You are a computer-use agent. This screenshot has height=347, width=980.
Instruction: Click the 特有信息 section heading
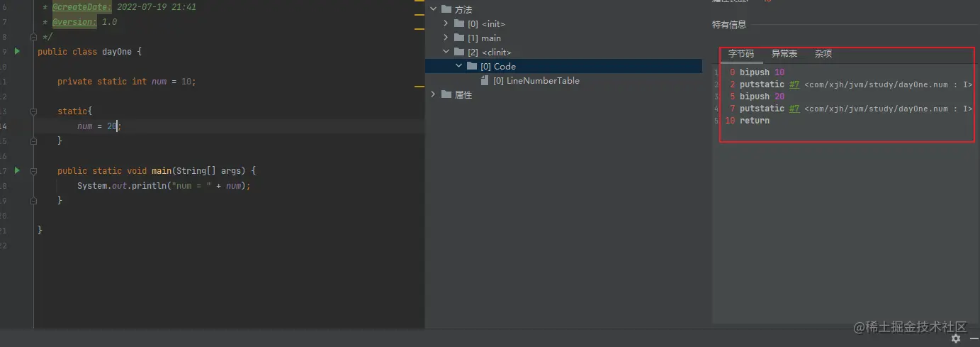[729, 25]
